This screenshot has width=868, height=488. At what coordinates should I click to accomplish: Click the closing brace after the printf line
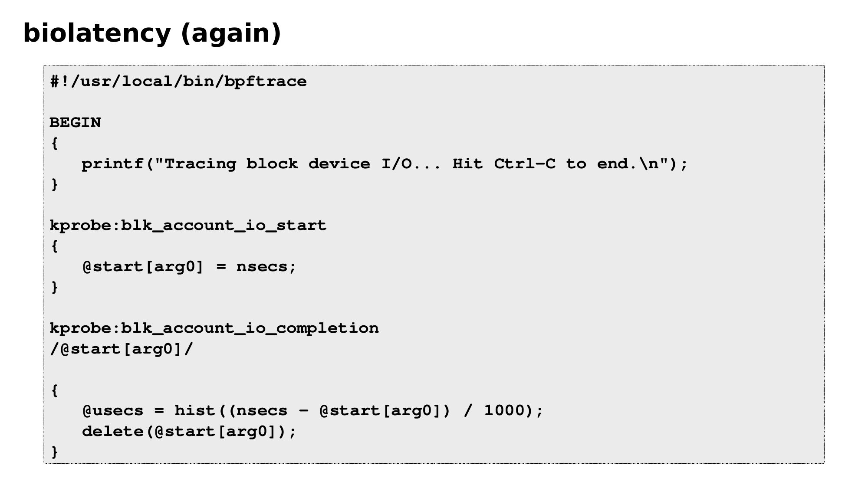click(54, 184)
